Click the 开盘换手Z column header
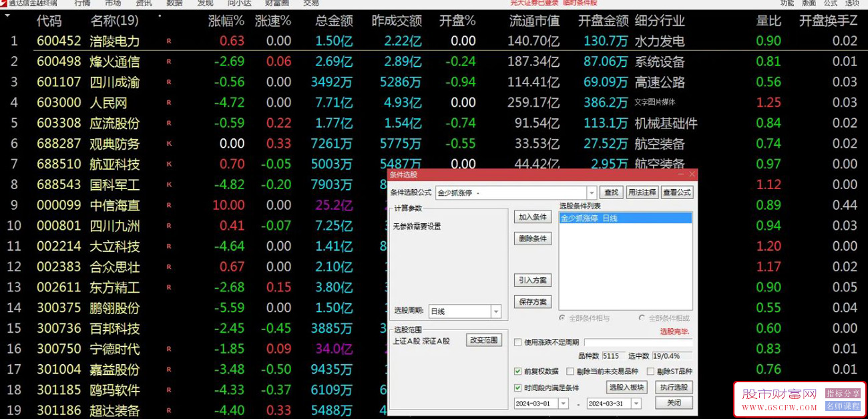Viewport: 868px width, 419px height. 829,21
